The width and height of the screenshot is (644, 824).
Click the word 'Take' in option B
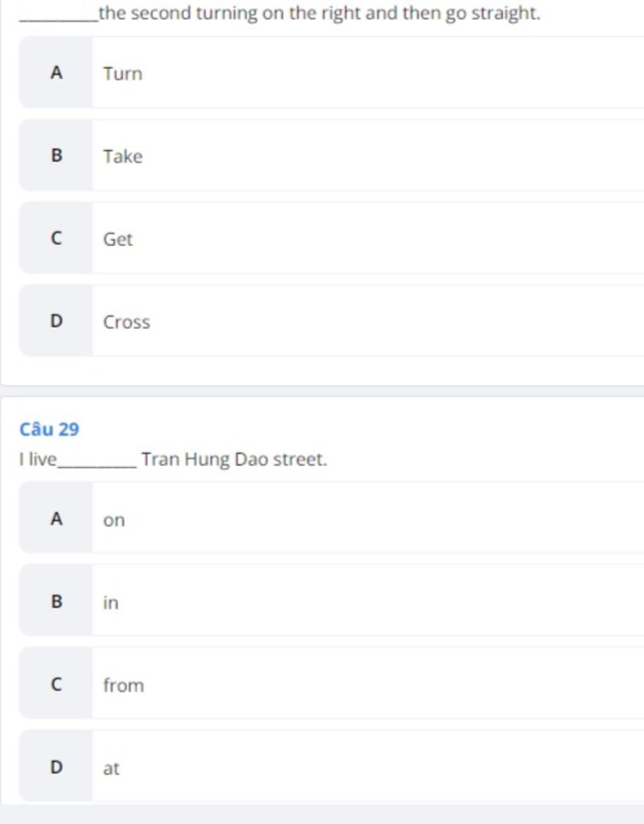coord(123,156)
